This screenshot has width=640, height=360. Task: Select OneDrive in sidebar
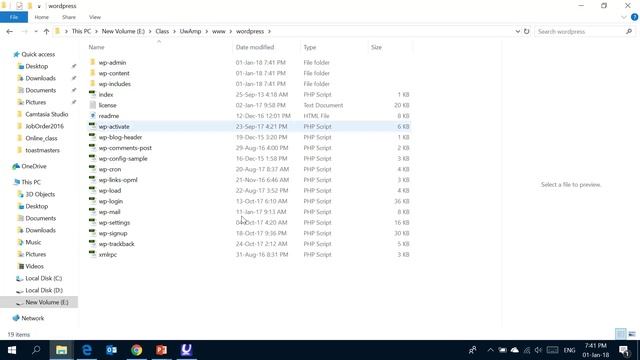(34, 166)
